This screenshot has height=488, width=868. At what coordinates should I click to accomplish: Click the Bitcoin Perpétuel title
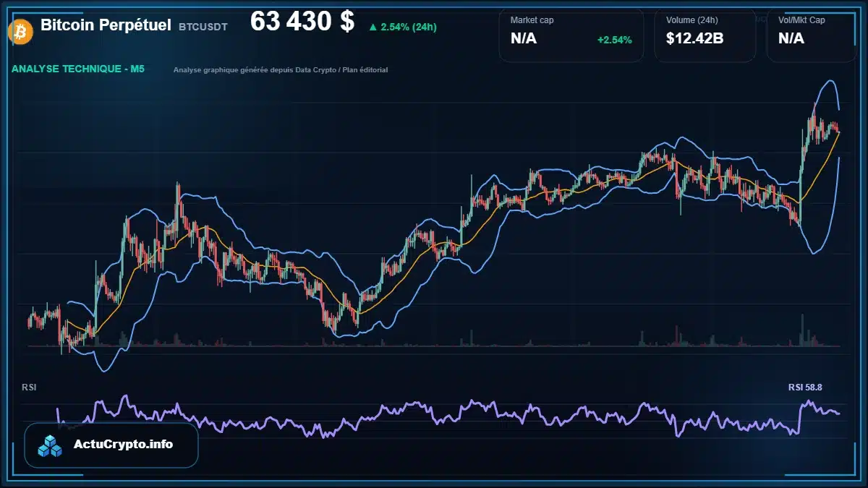[x=106, y=25]
